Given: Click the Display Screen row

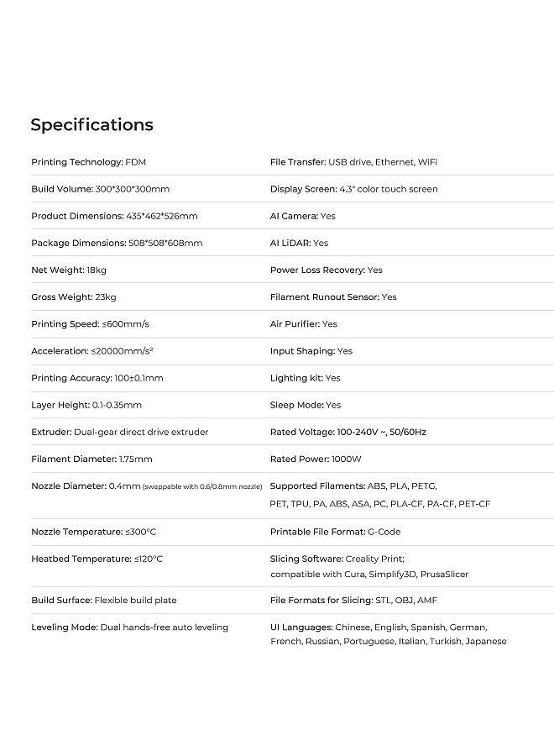Looking at the screenshot, I should coord(353,189).
